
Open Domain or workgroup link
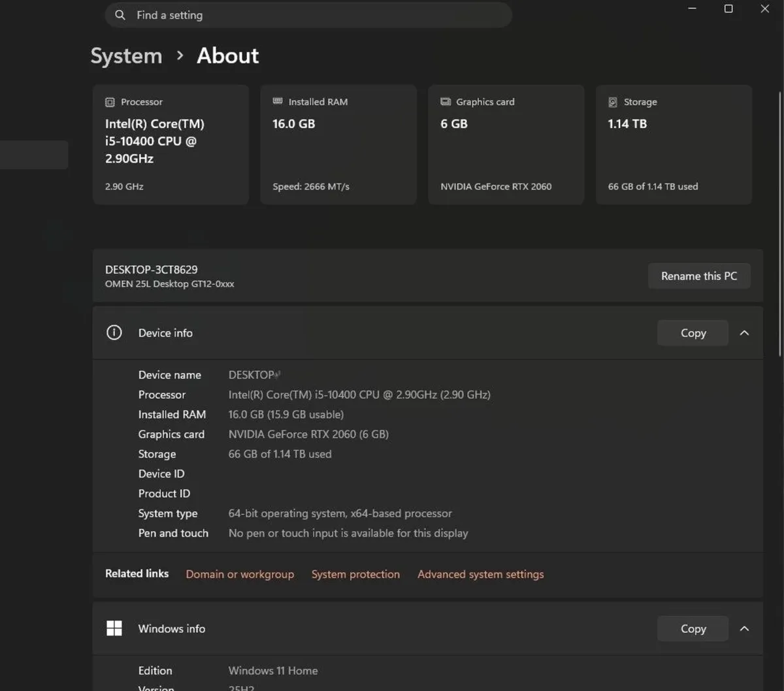point(240,574)
